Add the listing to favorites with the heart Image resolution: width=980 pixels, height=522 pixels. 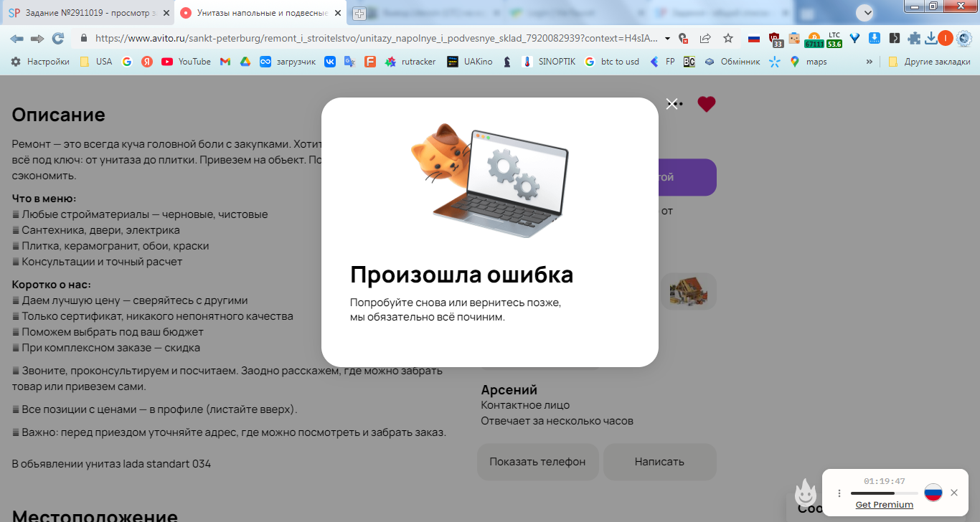[x=707, y=104]
